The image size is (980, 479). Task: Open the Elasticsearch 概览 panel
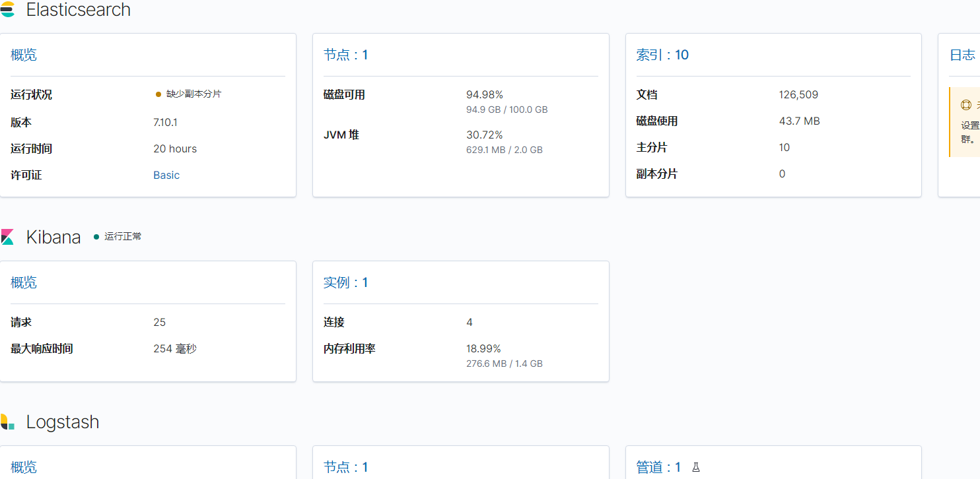pyautogui.click(x=23, y=55)
